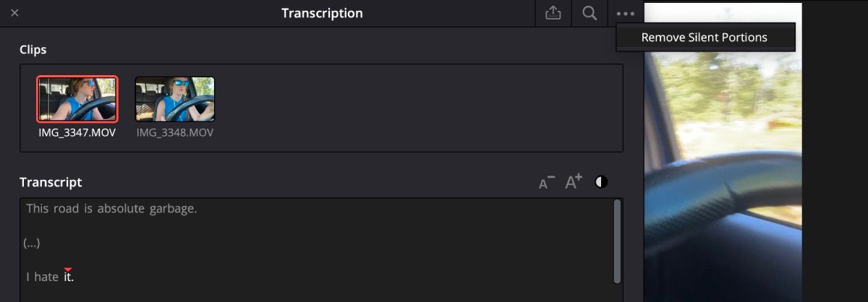868x302 pixels.
Task: Click the transcript vertical scrollbar
Action: pos(617,241)
